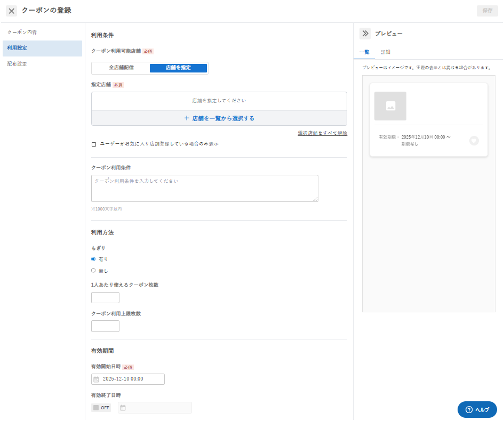Image resolution: width=504 pixels, height=421 pixels.
Task: Switch to the 詳細 preview tab
Action: (x=386, y=52)
